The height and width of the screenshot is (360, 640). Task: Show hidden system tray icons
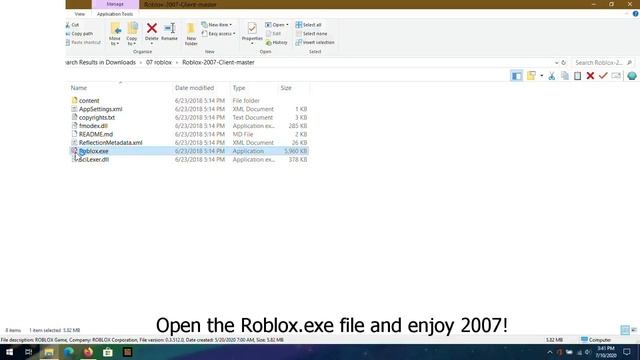pos(550,352)
